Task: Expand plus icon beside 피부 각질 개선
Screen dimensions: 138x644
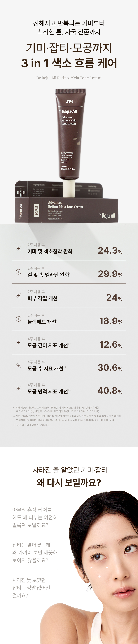Action: (19, 295)
